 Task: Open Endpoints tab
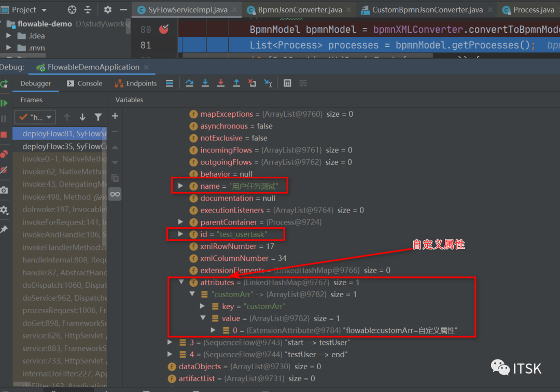(136, 83)
